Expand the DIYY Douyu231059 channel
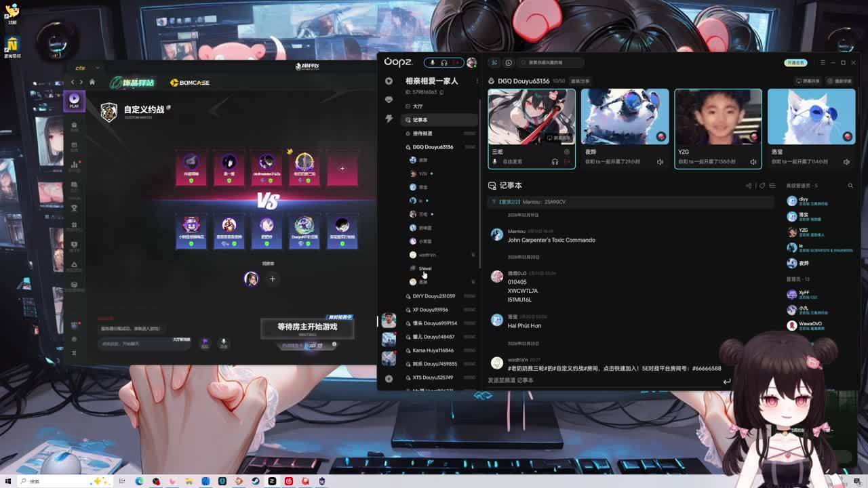 click(x=433, y=296)
